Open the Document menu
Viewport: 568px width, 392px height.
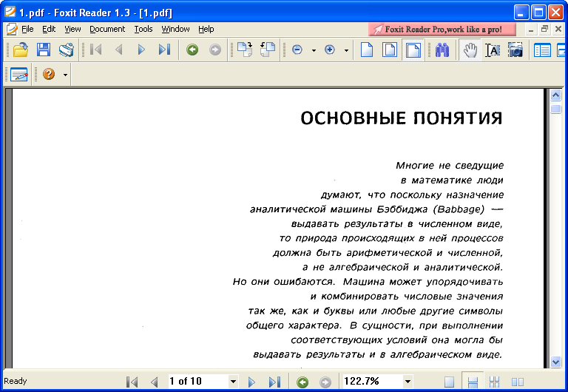coord(107,29)
